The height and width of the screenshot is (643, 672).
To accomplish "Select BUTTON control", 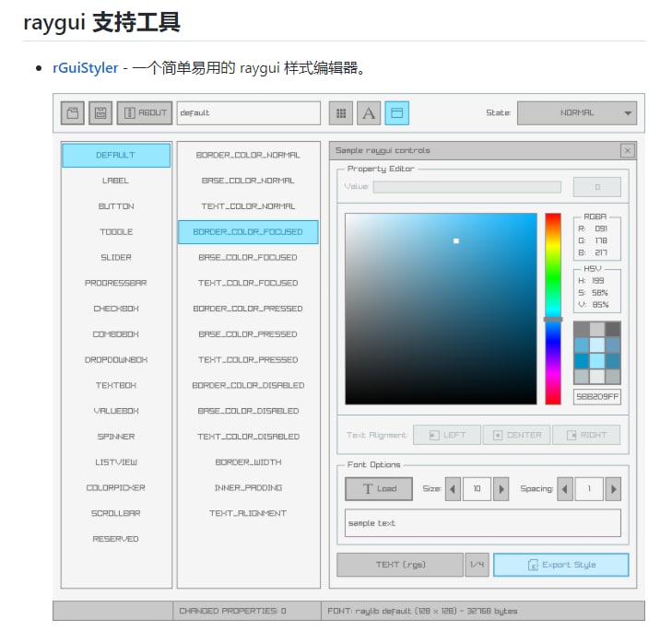I will pos(116,206).
